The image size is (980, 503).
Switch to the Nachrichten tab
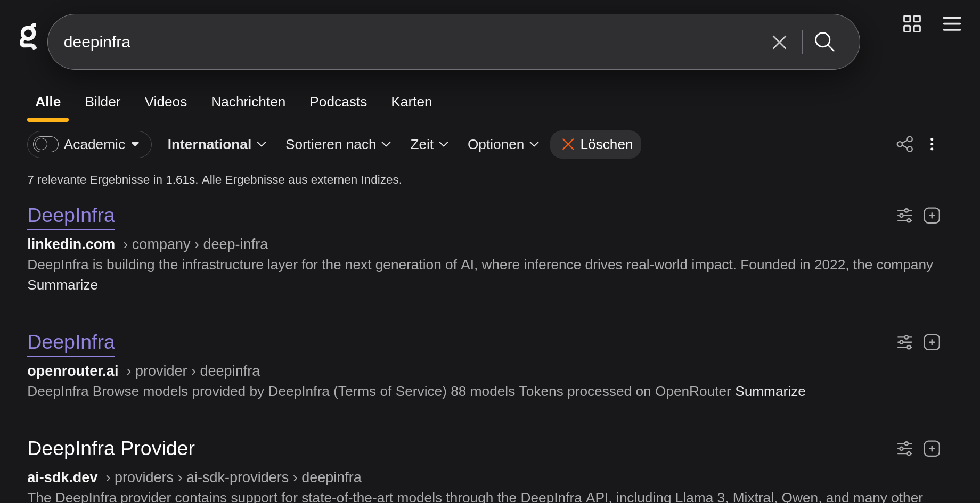click(x=248, y=102)
